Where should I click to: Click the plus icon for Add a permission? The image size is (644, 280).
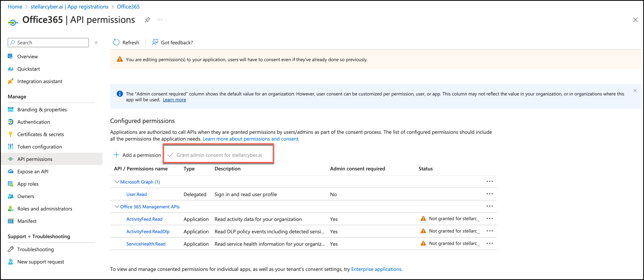116,155
